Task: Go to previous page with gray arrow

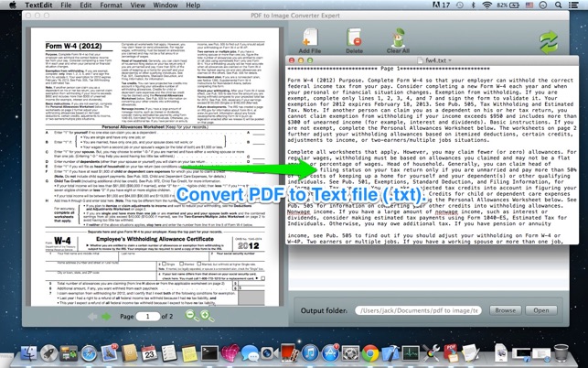Action: [92, 317]
